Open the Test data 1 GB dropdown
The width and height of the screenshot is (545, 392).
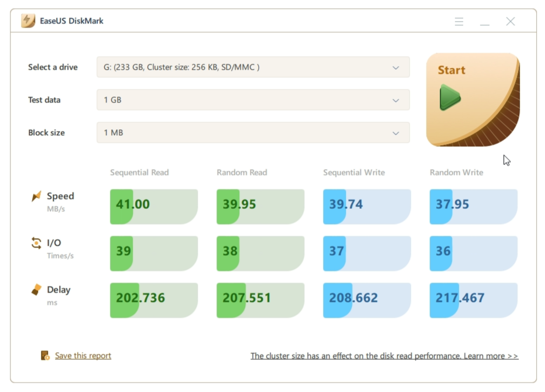(253, 100)
